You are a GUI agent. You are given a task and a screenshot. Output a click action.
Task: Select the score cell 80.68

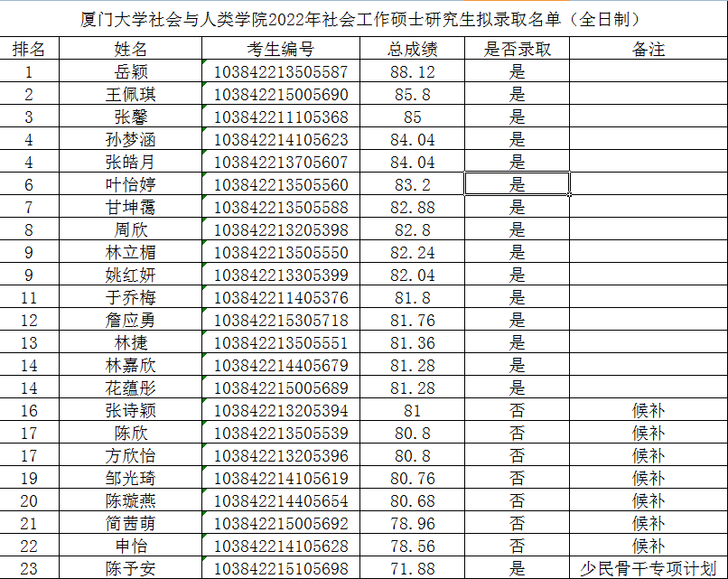click(412, 500)
